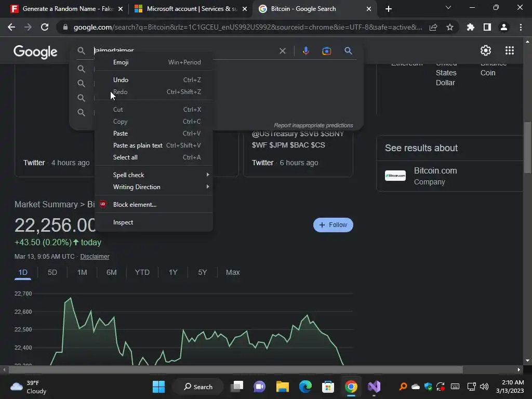This screenshot has height=399, width=532.
Task: Open Visual Studio from the taskbar
Action: (374, 387)
